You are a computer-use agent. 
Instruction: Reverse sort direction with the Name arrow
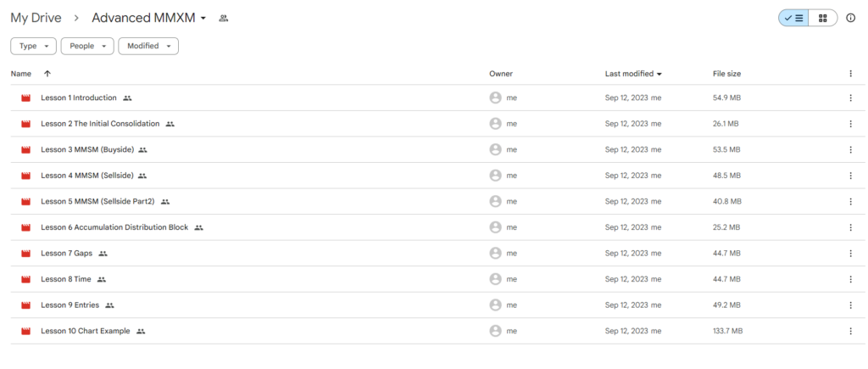click(47, 74)
